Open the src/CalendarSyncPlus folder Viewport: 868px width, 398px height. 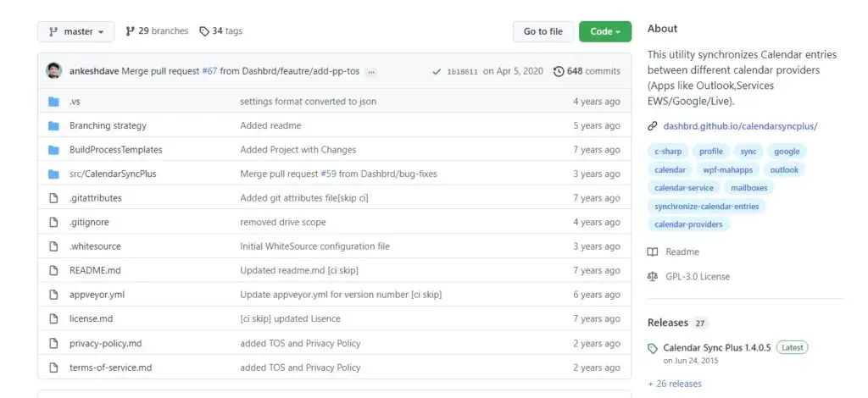click(113, 174)
